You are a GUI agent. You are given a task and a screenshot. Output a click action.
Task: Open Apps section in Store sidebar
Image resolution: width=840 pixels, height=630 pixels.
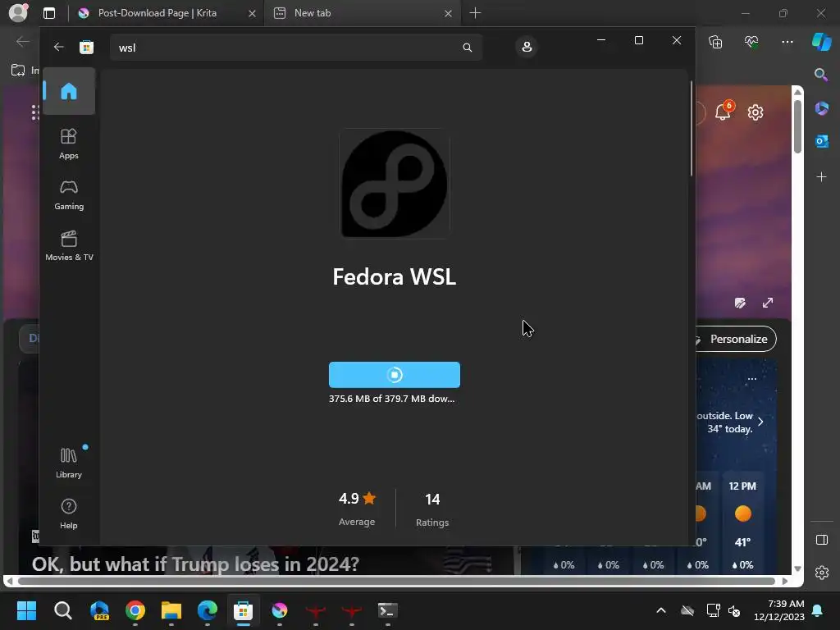pyautogui.click(x=69, y=144)
